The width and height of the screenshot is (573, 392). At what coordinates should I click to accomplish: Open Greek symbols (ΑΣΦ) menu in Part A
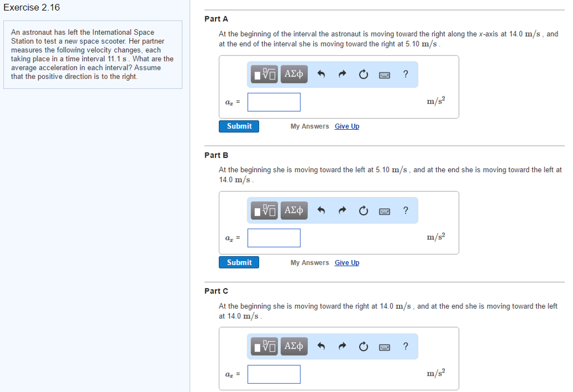294,74
